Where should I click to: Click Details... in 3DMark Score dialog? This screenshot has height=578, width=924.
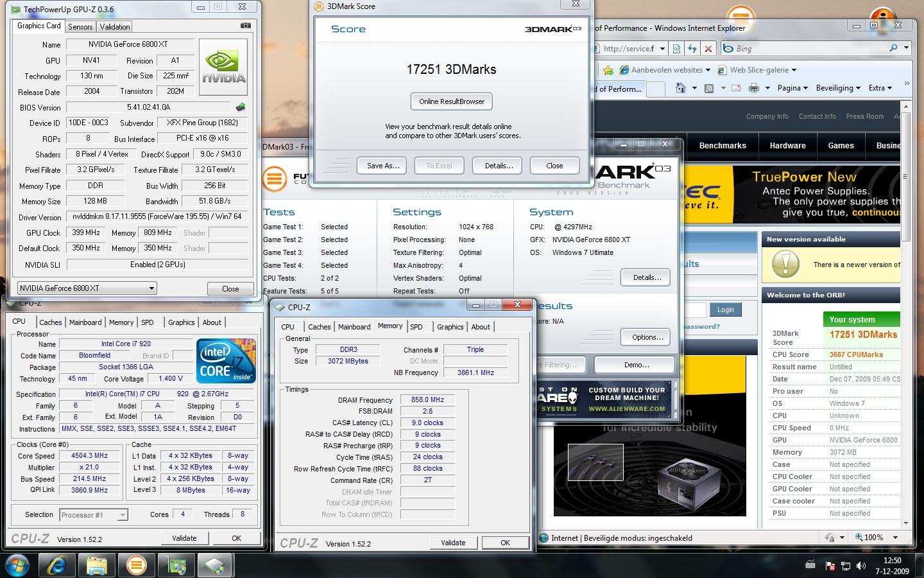pos(499,166)
